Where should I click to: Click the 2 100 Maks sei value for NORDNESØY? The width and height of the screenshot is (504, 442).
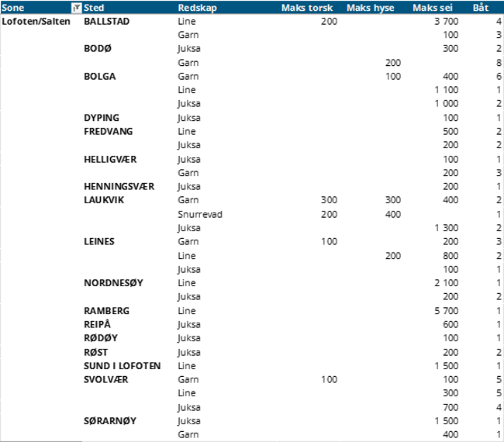[446, 283]
